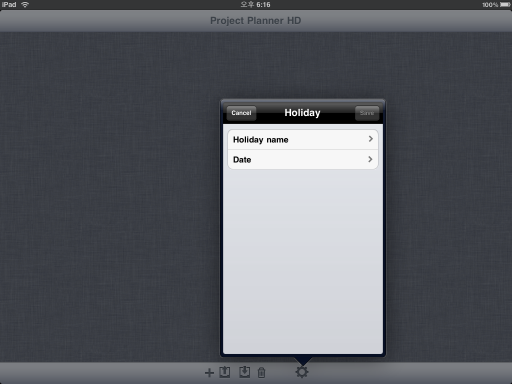Tap the Holiday popover title
Screen dimensions: 512x384
pos(302,113)
